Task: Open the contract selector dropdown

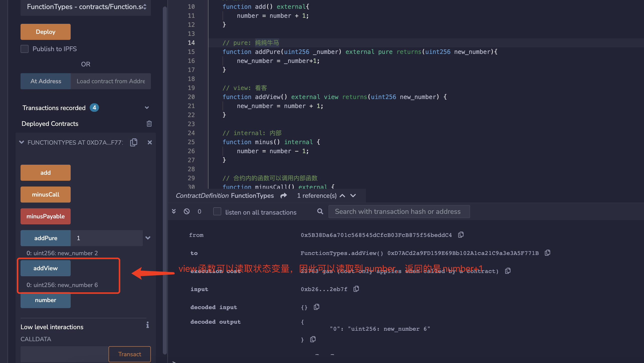Action: (85, 7)
